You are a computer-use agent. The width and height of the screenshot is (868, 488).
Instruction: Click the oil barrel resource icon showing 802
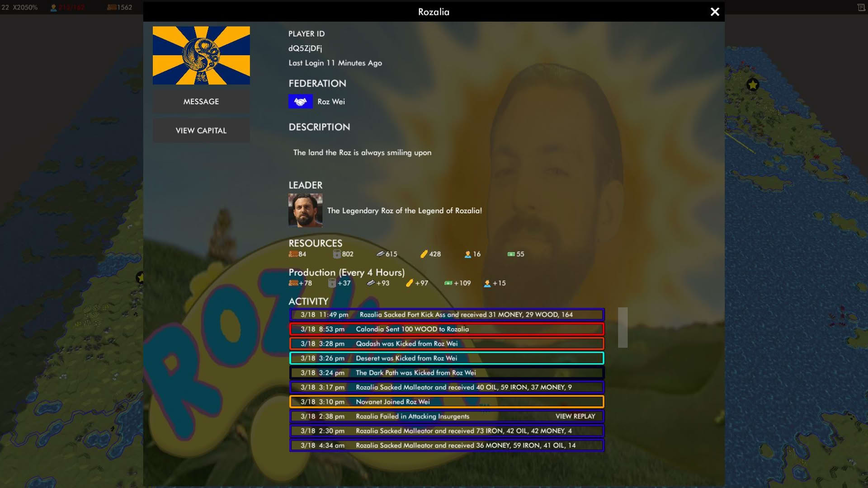tap(337, 254)
